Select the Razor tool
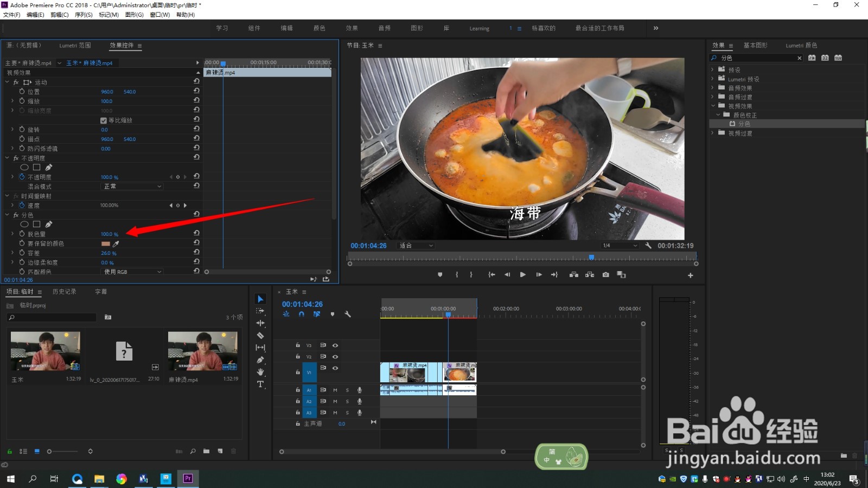Screen dimensions: 868x488 point(260,336)
